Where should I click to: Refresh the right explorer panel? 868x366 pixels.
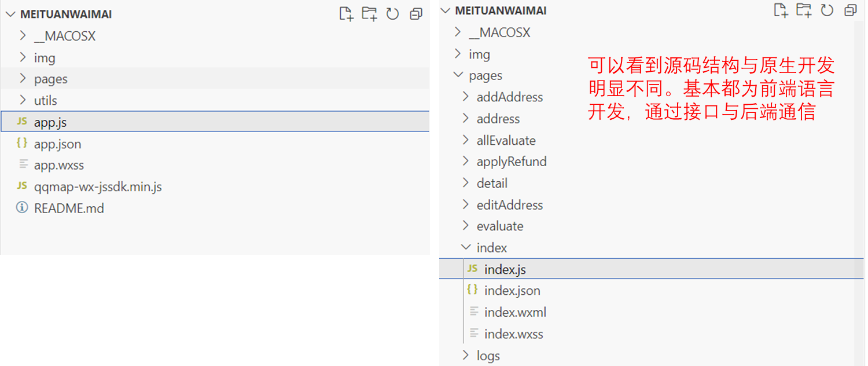click(x=827, y=10)
